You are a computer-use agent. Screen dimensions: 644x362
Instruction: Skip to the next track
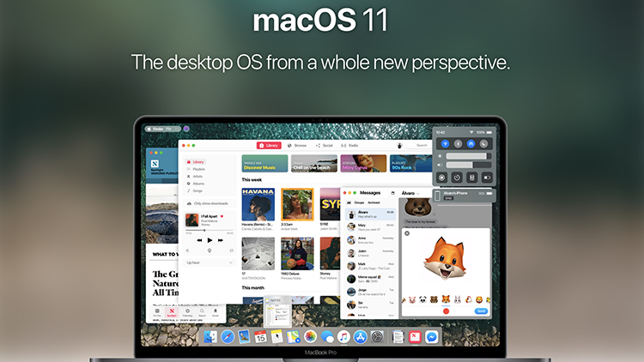point(221,240)
